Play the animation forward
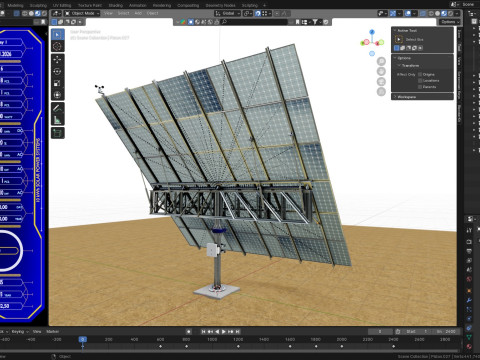 click(224, 332)
